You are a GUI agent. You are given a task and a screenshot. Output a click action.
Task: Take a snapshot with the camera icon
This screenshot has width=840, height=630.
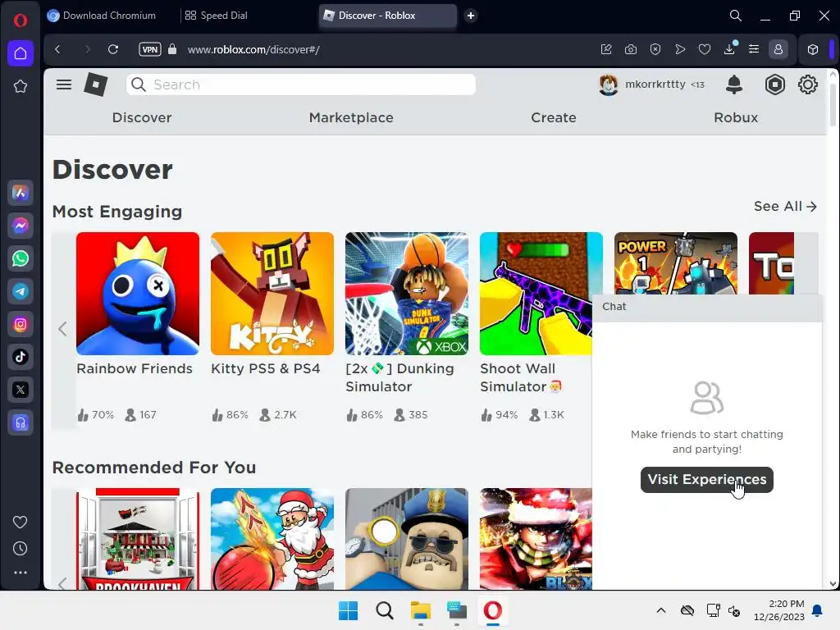pyautogui.click(x=631, y=49)
